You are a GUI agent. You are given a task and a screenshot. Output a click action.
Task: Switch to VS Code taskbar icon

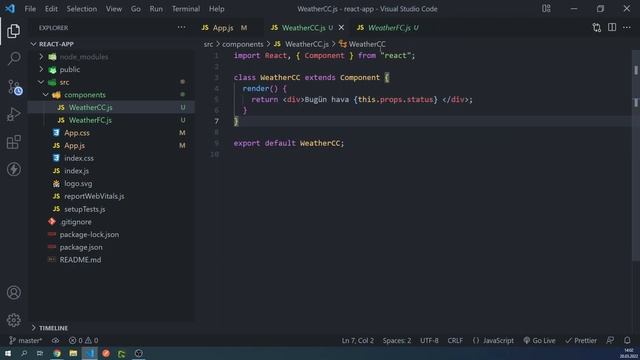[x=90, y=353]
